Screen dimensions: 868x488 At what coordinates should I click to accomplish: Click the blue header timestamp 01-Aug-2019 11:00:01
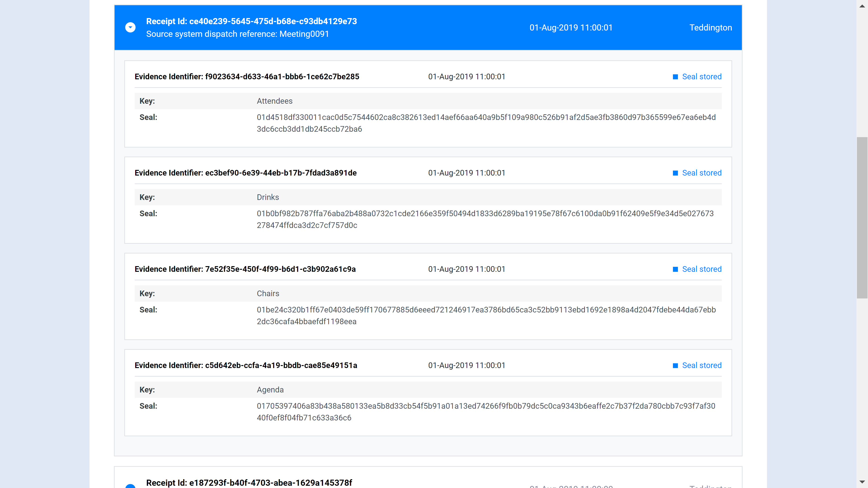(x=571, y=28)
